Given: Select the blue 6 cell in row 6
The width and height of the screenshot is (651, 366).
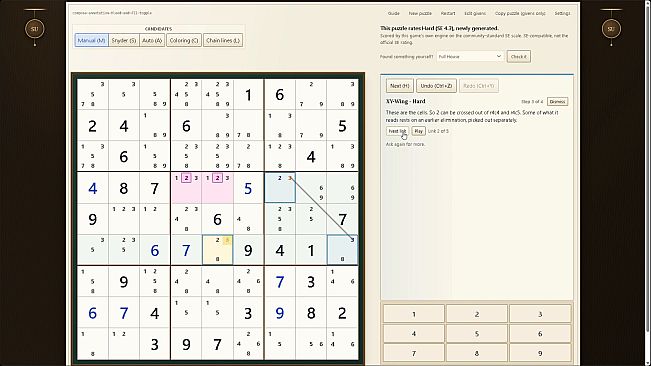Looking at the screenshot, I should coord(154,250).
